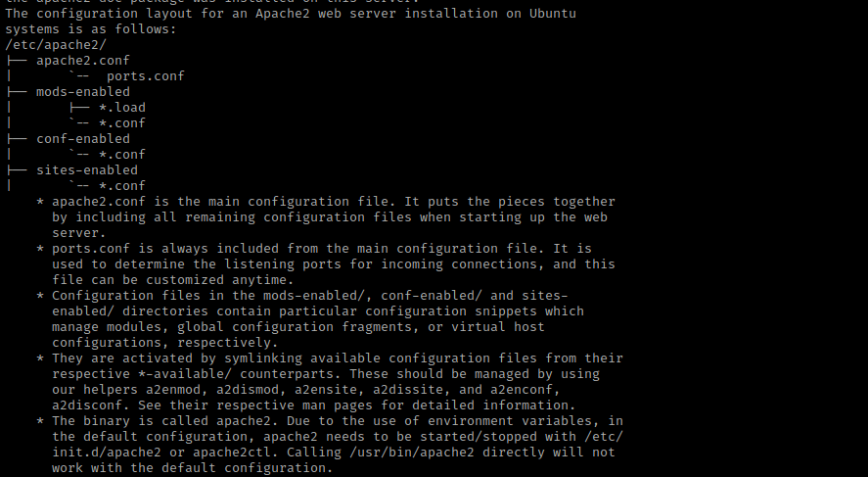Screen dimensions: 868x477
Task: Click the *.load entry under mods-enabled
Action: click(x=122, y=108)
